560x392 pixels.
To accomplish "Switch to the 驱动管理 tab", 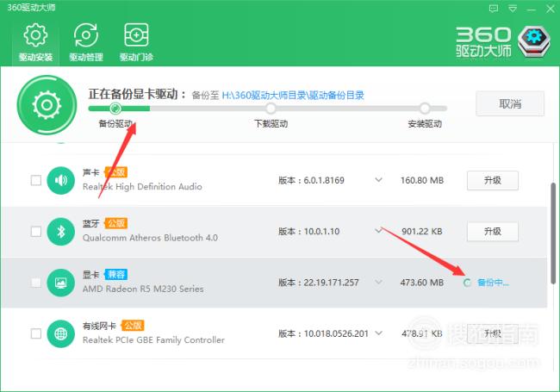I will click(85, 41).
